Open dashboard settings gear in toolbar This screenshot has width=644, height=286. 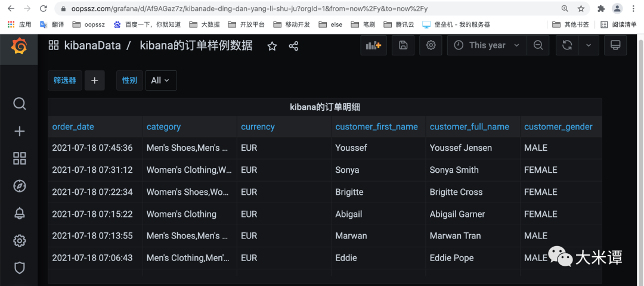431,45
